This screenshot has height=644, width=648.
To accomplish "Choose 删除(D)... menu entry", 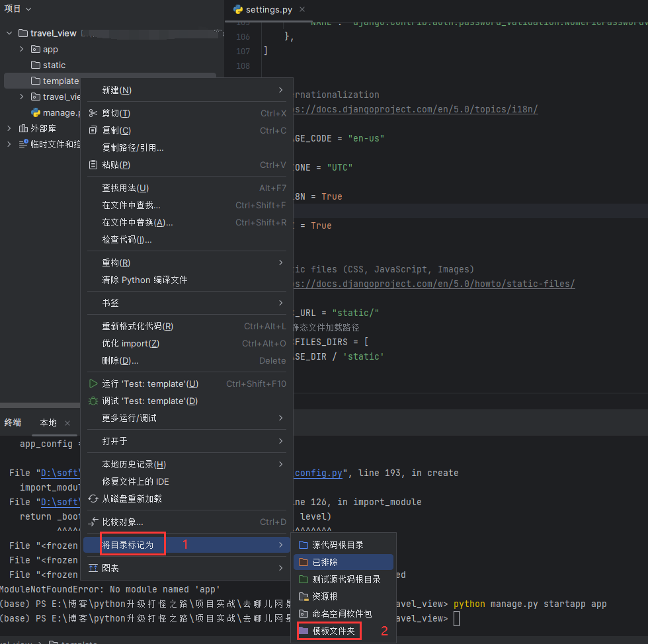I will 186,360.
